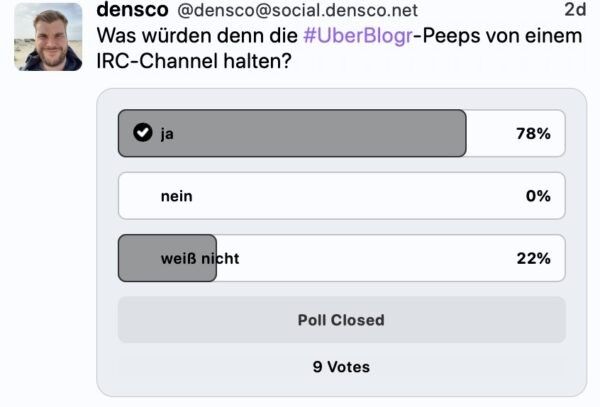Click the "2d" post timestamp

tap(575, 10)
